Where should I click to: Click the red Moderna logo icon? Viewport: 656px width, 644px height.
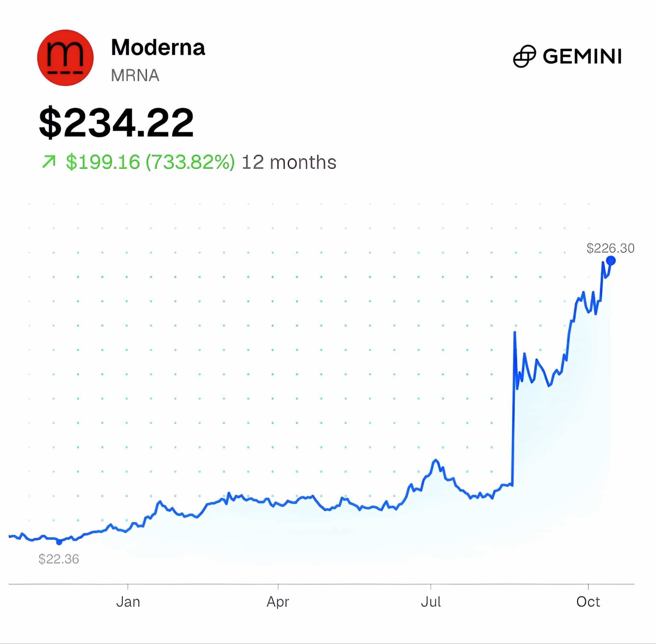(65, 58)
